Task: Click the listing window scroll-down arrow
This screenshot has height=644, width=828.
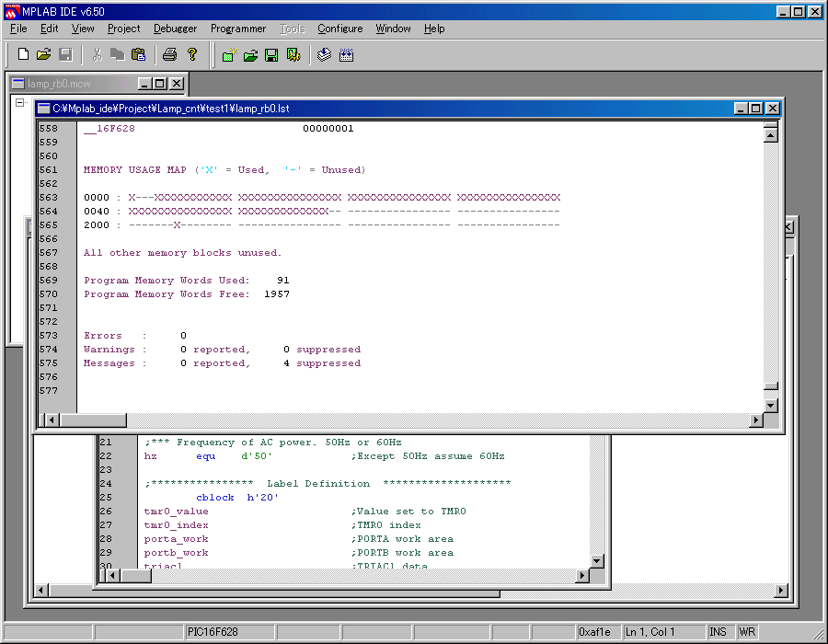Action: pos(770,406)
